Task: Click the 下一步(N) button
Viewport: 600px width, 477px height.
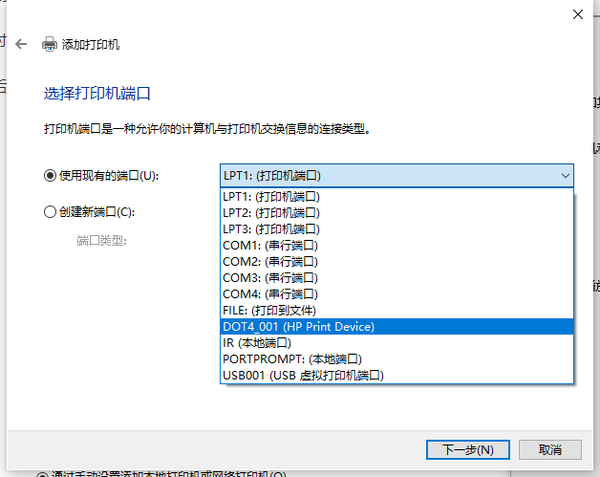Action: click(x=468, y=450)
